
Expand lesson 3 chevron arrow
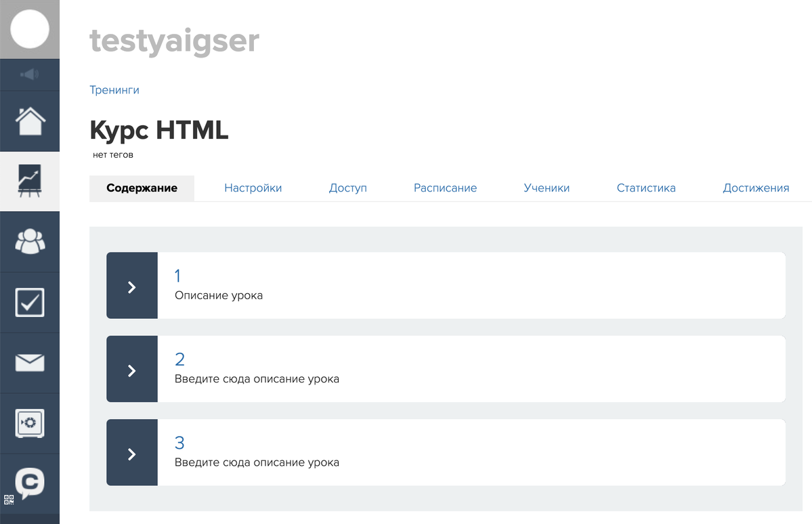tap(132, 453)
